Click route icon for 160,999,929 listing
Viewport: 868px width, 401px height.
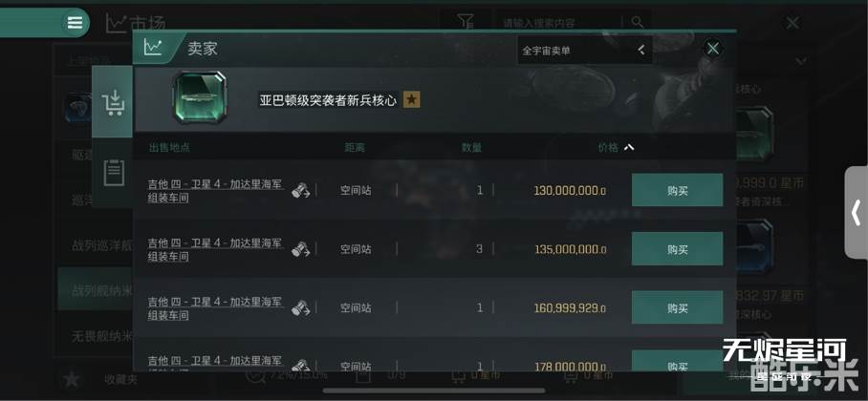pyautogui.click(x=300, y=307)
